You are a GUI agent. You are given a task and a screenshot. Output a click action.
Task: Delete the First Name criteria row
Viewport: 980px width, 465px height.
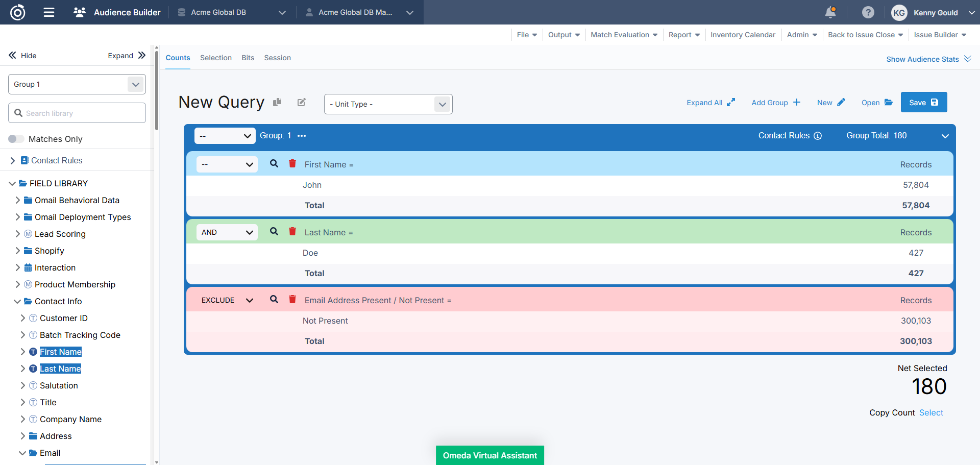click(292, 164)
